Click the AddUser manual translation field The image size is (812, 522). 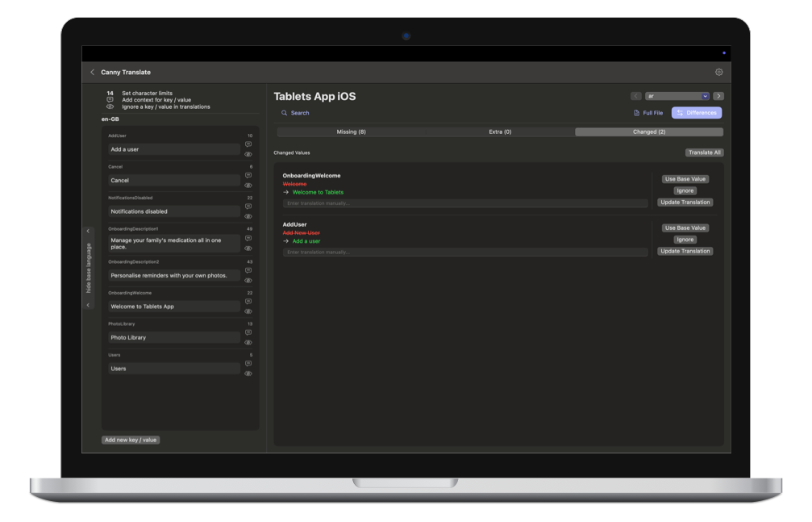(x=465, y=253)
